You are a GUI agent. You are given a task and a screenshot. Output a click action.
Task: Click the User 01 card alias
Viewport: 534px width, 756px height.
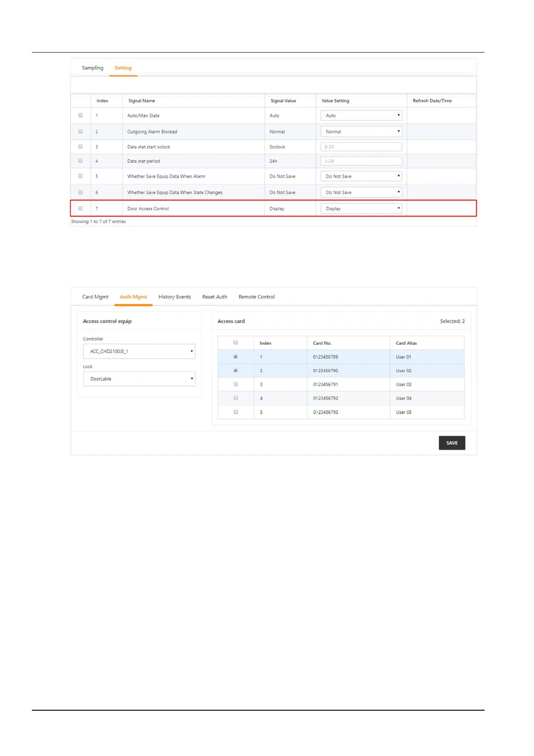click(403, 357)
